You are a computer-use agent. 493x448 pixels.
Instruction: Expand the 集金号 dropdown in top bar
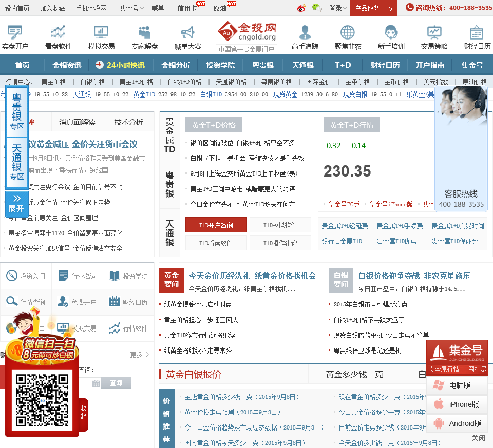click(x=131, y=8)
